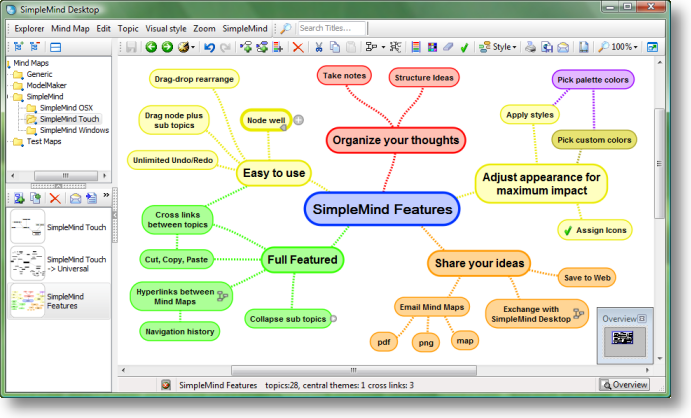Toggle the explorer split-panel layout icon
The height and width of the screenshot is (418, 691).
(x=56, y=47)
